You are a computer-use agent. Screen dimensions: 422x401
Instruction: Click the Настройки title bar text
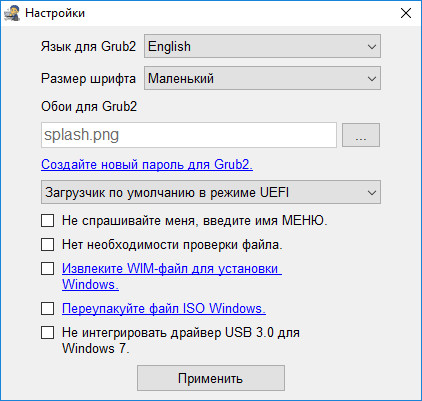(55, 13)
